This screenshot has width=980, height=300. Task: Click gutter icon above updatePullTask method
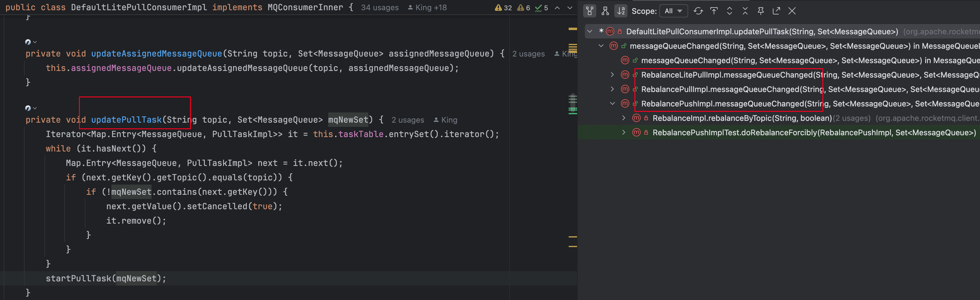point(28,108)
